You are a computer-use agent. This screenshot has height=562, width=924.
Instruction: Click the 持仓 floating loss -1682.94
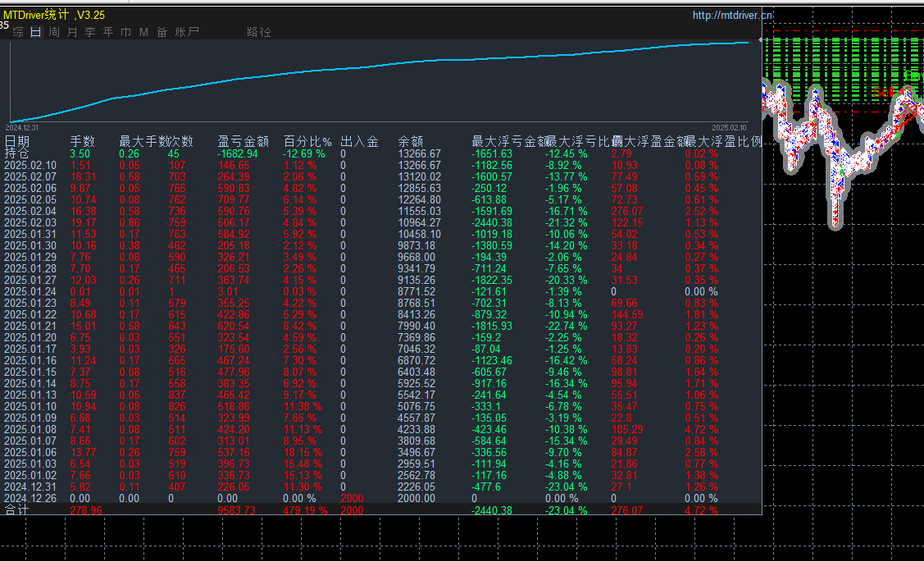click(238, 154)
